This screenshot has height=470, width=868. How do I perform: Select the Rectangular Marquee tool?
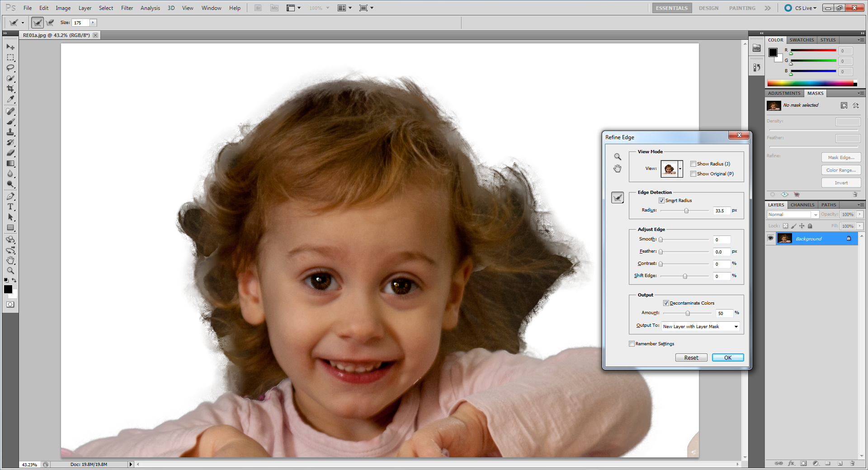click(10, 57)
